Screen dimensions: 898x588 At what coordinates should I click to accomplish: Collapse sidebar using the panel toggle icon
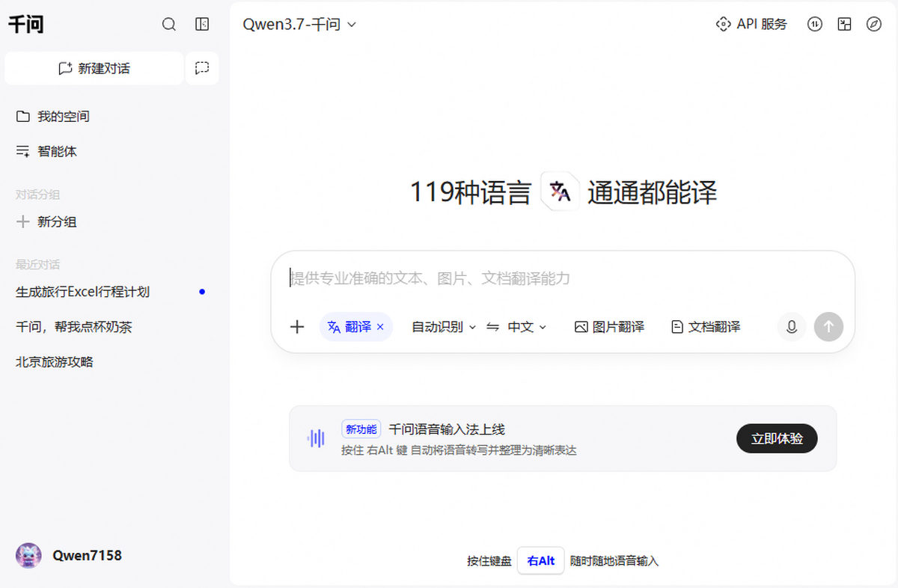(202, 25)
